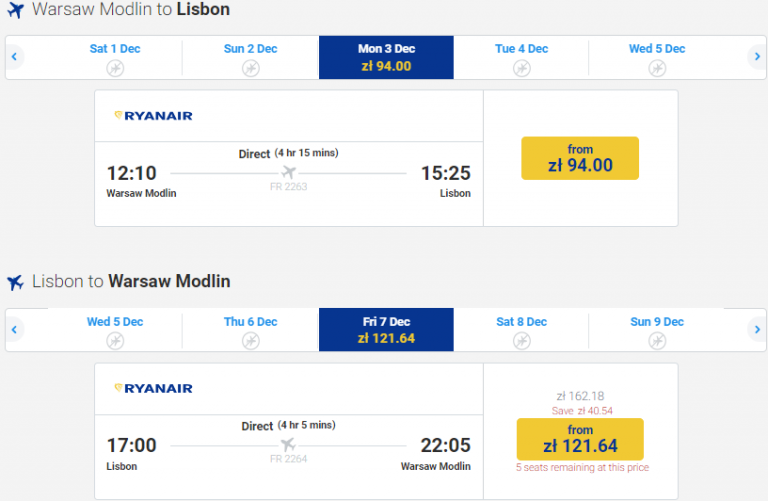
Task: Select the Mon 3 Dec outbound date tab
Action: coord(386,57)
